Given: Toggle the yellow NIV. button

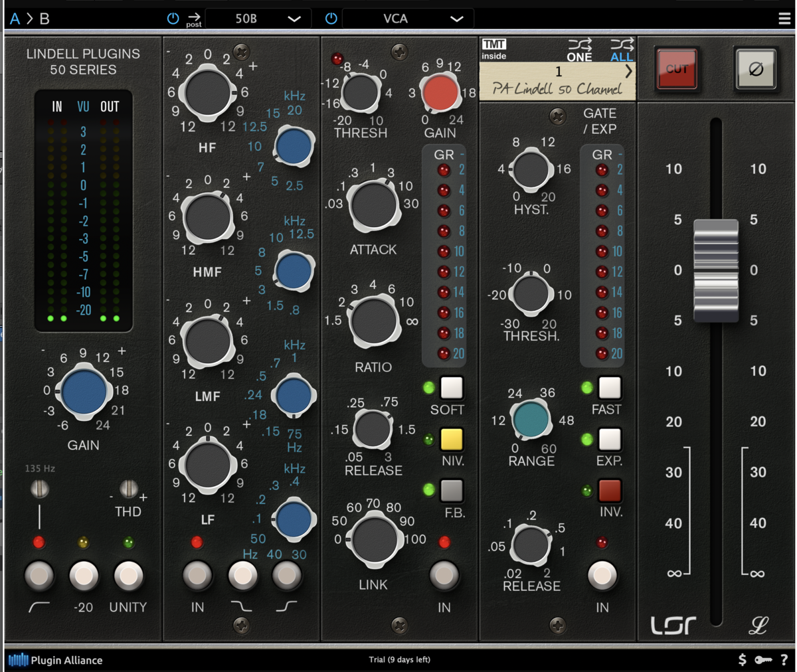Looking at the screenshot, I should [452, 439].
